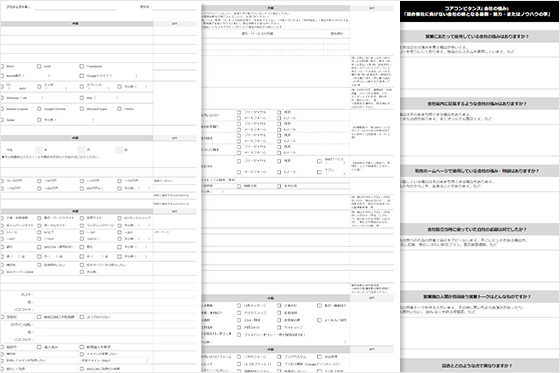Enable the Google Chrome checkbox
The width and height of the screenshot is (560, 373).
pyautogui.click(x=39, y=109)
